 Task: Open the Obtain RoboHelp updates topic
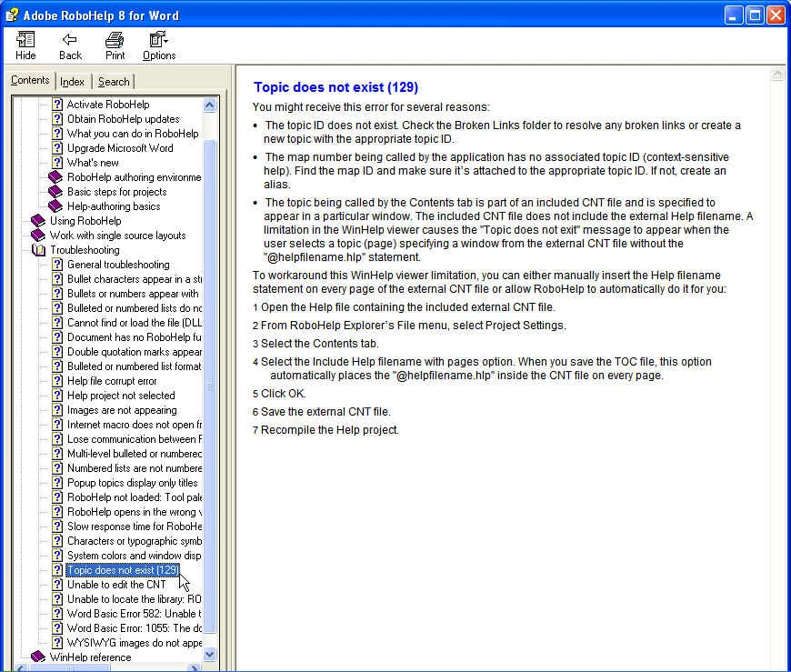pos(123,119)
